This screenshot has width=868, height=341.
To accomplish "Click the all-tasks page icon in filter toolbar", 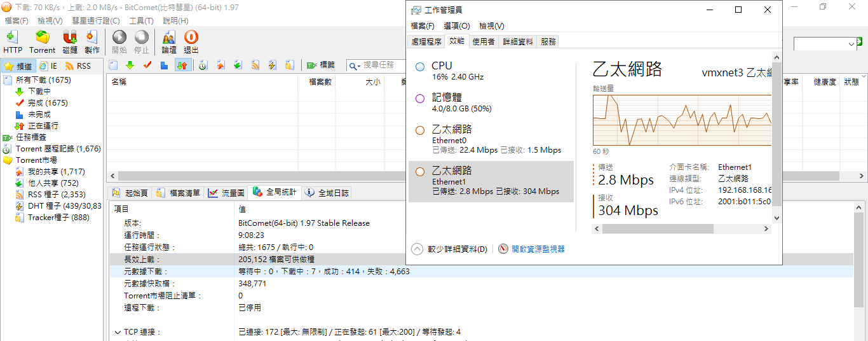I will [x=113, y=65].
